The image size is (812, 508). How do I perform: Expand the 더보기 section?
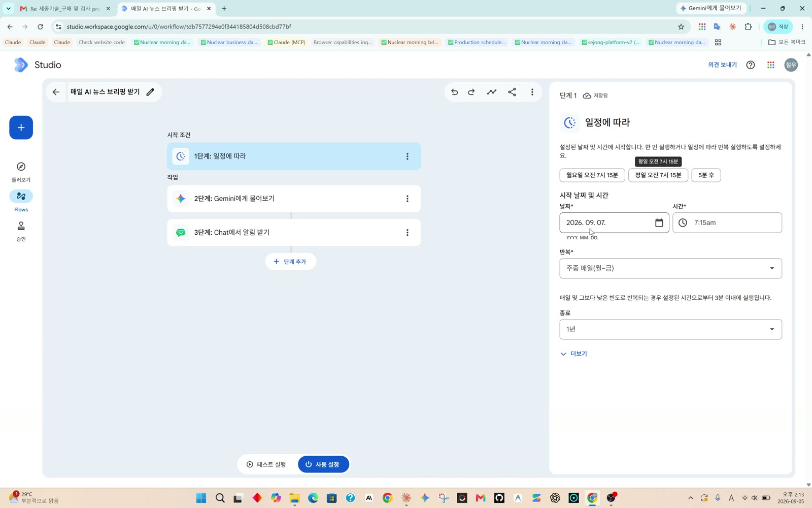tap(573, 354)
